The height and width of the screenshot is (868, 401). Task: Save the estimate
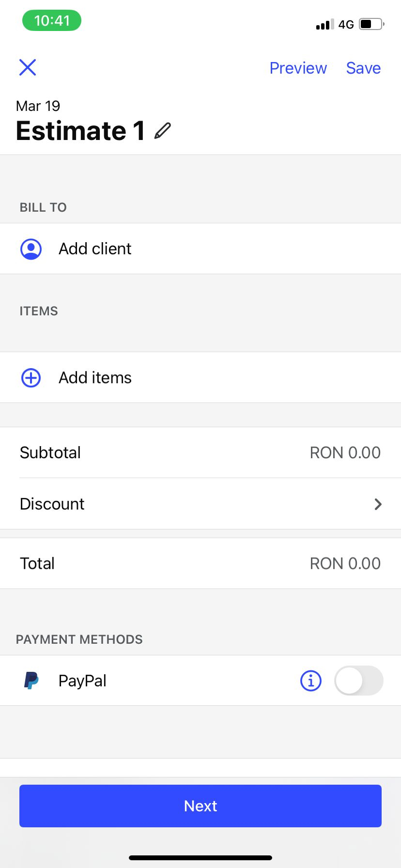click(363, 68)
